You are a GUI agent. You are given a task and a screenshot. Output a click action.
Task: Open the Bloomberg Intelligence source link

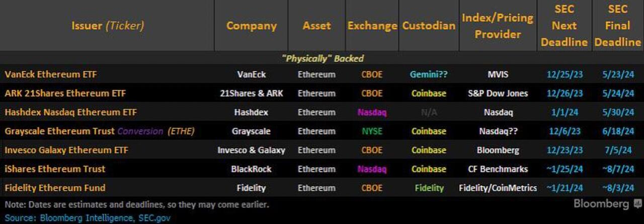tap(86, 218)
